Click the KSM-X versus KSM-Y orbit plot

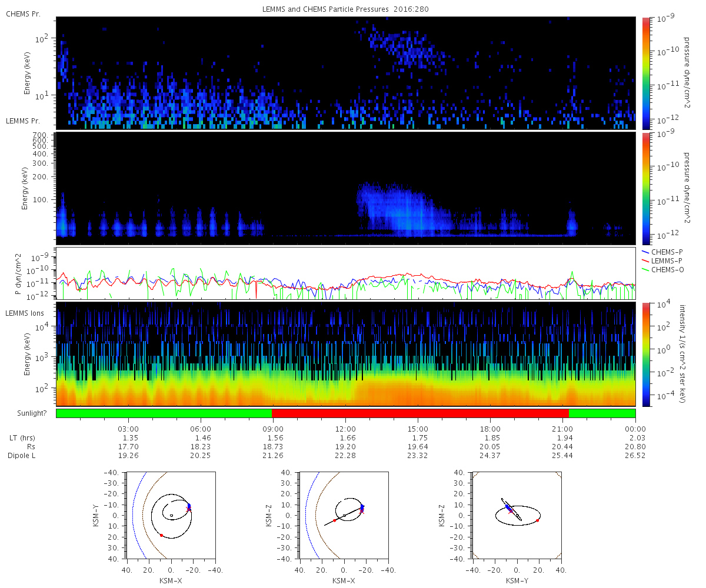click(171, 515)
